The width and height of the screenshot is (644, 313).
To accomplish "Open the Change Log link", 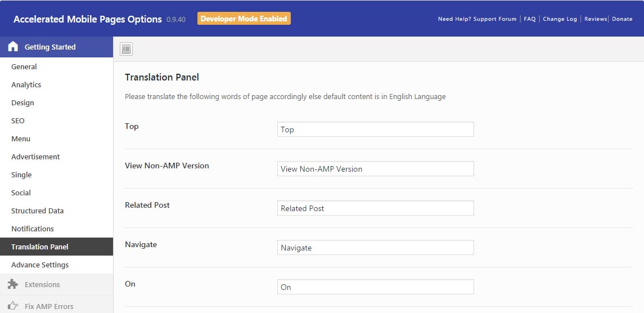I will 560,19.
